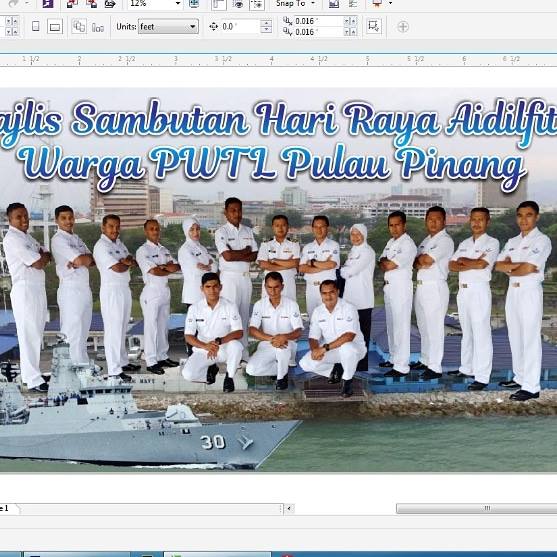The image size is (557, 557).
Task: Increase the nudge distance value
Action: [266, 23]
